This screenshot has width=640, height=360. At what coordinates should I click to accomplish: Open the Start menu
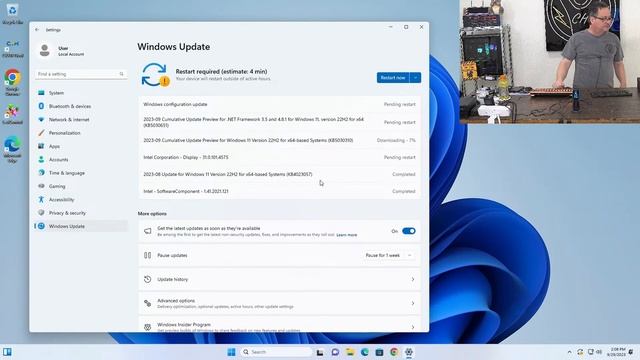pos(231,352)
